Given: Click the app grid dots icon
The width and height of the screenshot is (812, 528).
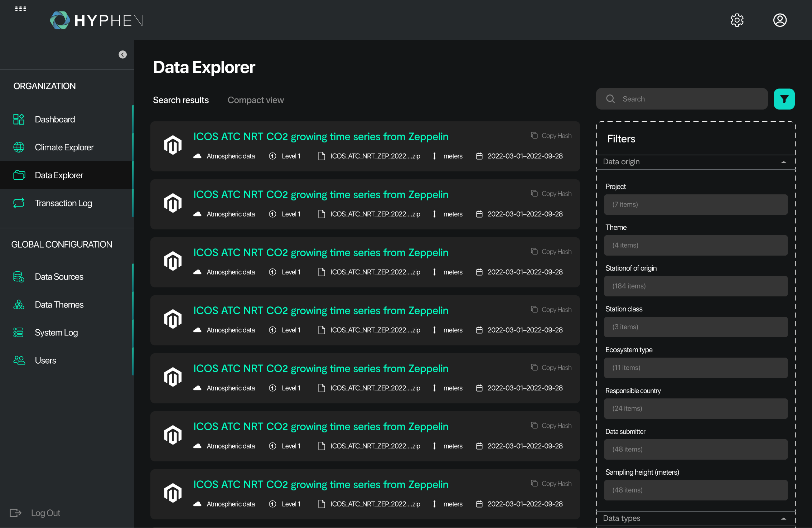Looking at the screenshot, I should click(20, 9).
